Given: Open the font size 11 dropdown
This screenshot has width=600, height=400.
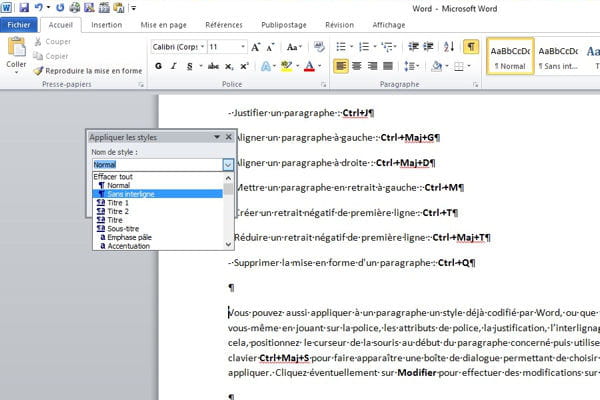Looking at the screenshot, I should click(x=243, y=47).
